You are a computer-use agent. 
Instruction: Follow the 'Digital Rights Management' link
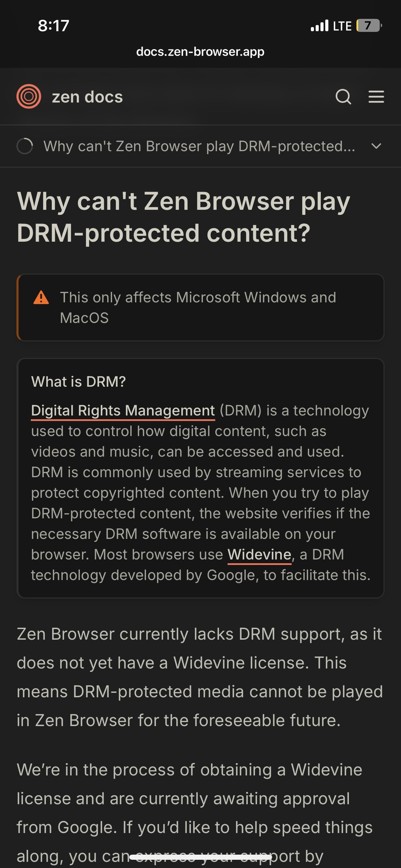coord(123,411)
